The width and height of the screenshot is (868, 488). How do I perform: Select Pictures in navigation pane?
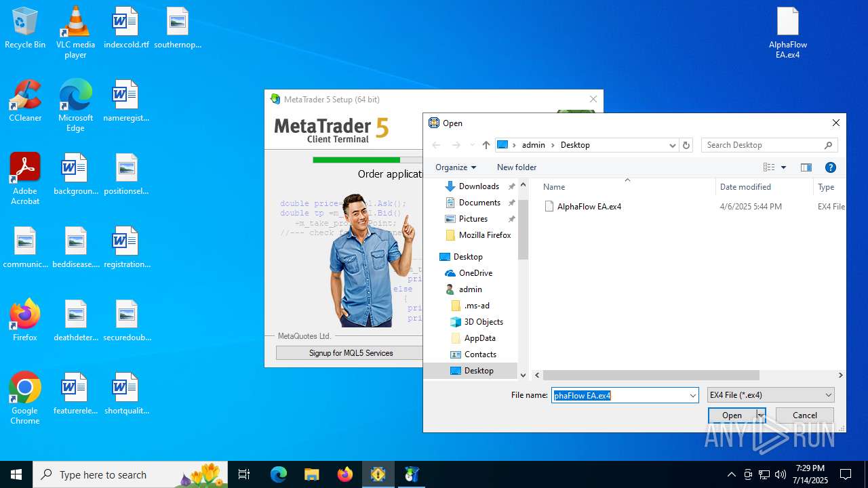[473, 219]
